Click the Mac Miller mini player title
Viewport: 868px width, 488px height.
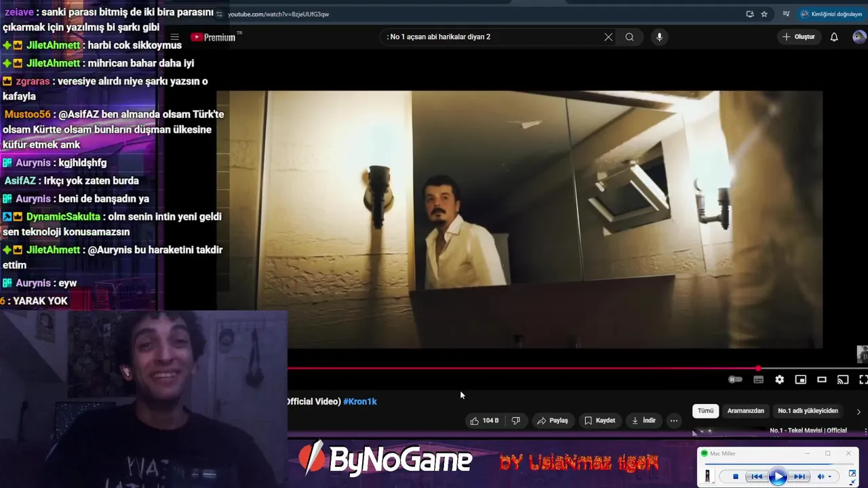723,453
